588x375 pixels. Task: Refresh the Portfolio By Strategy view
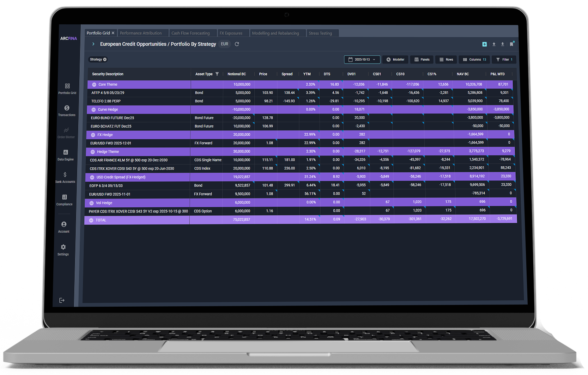pyautogui.click(x=237, y=44)
